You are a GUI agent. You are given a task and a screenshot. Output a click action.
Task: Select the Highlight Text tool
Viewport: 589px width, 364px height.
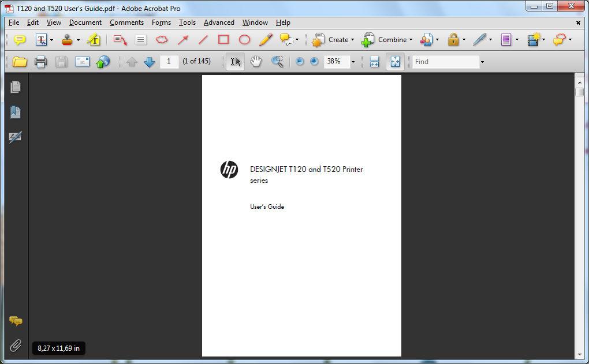click(94, 40)
